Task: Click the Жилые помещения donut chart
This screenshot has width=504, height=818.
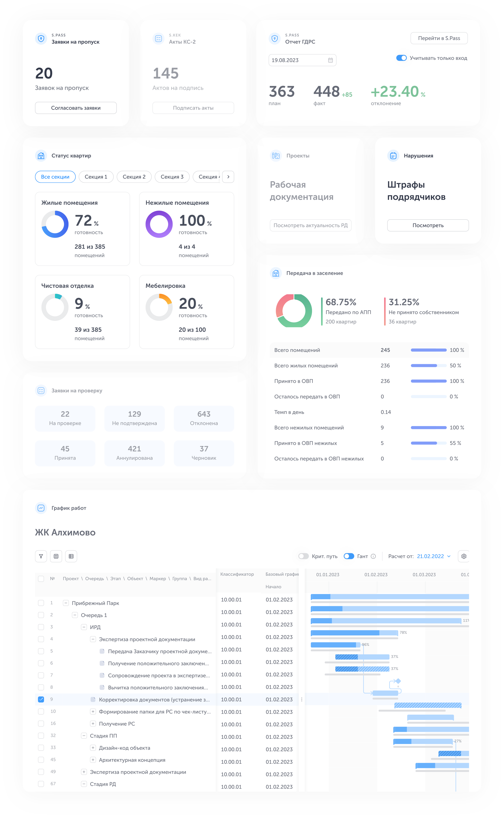Action: tap(55, 224)
